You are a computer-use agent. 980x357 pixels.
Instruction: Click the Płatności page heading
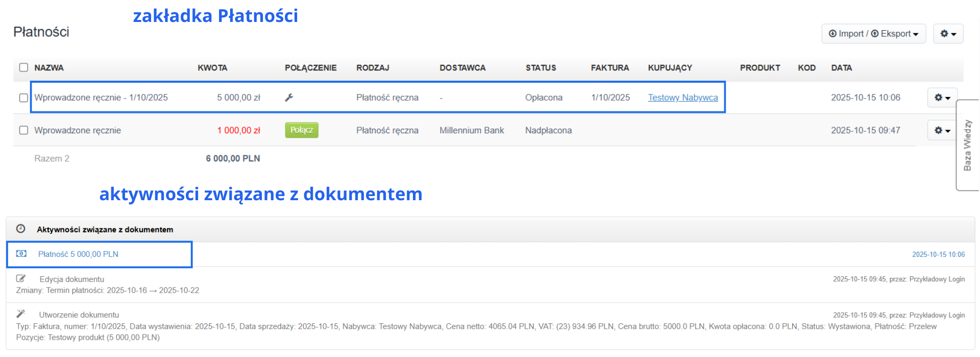[x=41, y=32]
